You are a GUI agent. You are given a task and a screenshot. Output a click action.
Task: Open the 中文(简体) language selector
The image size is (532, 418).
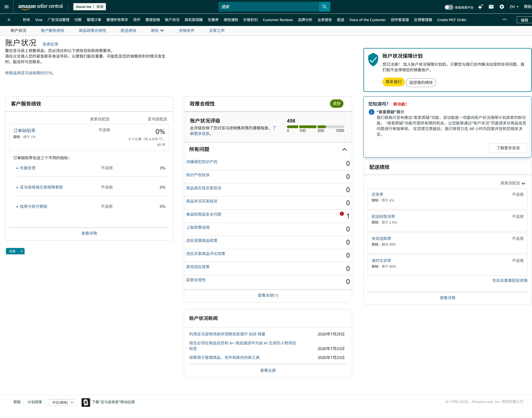point(62,402)
